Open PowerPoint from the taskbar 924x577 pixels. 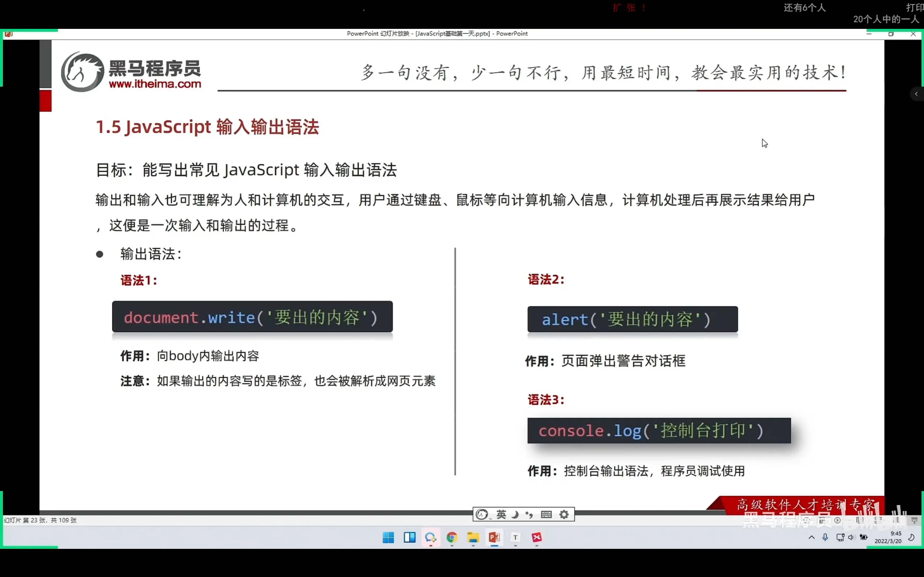[494, 537]
